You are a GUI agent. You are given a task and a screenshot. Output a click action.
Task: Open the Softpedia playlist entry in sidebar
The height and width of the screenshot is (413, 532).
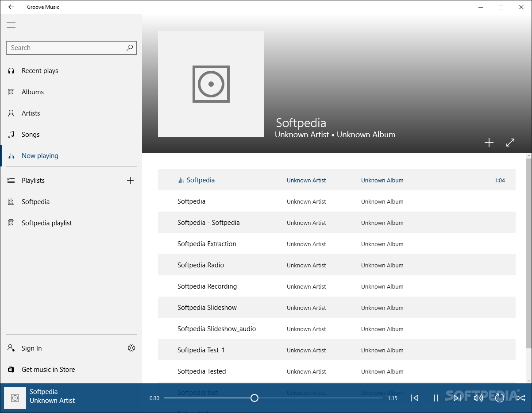(71, 202)
